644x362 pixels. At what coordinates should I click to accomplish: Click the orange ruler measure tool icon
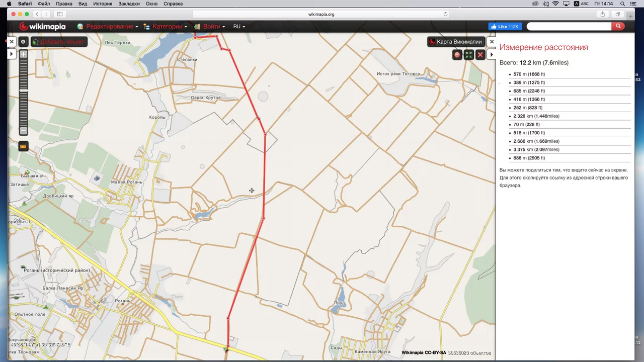23,146
